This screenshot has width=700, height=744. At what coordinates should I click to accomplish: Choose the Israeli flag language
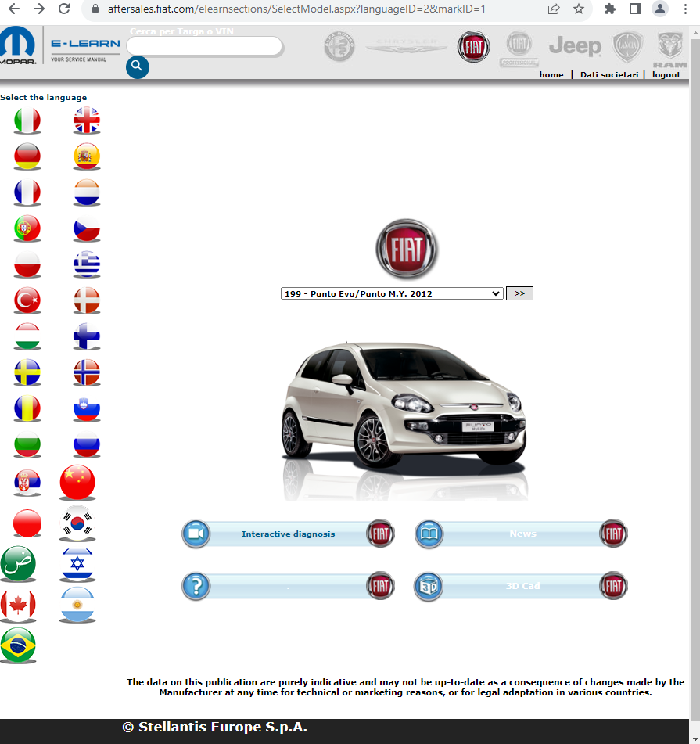click(x=77, y=565)
